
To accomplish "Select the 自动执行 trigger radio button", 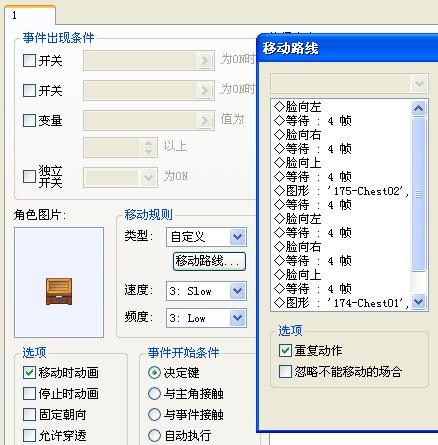I will (x=154, y=435).
